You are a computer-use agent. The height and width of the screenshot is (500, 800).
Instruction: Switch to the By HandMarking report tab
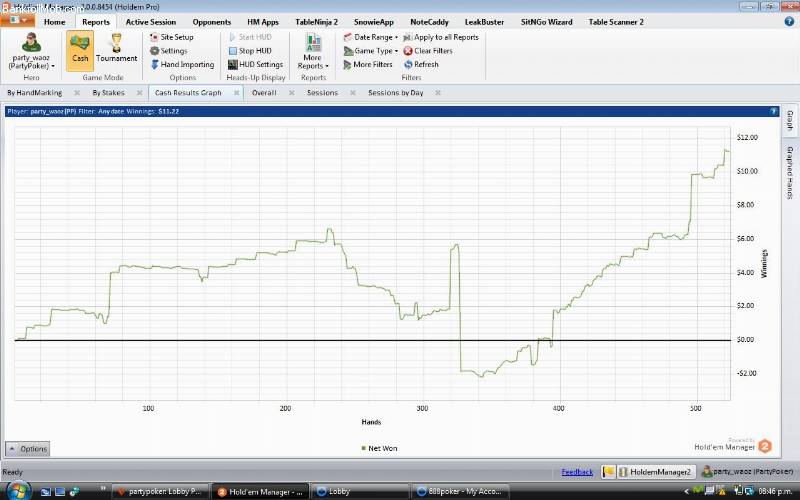pyautogui.click(x=35, y=93)
